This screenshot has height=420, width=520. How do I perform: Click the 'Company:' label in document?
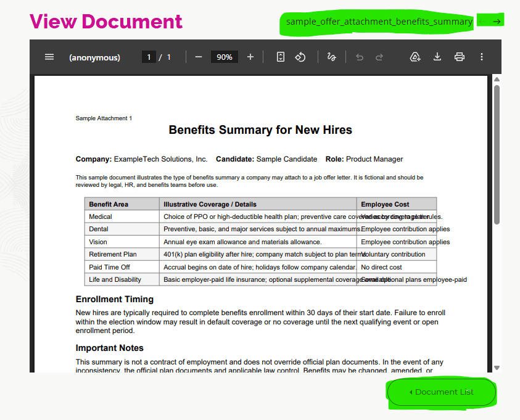tap(94, 159)
